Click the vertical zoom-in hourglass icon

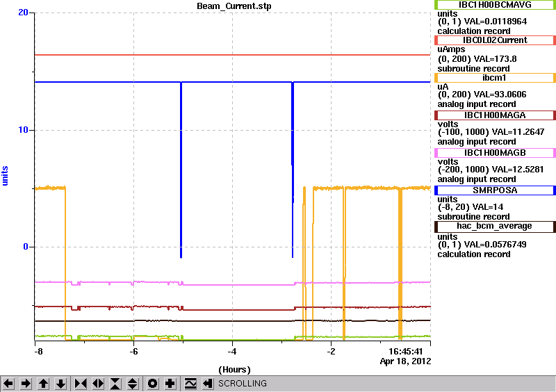point(115,384)
